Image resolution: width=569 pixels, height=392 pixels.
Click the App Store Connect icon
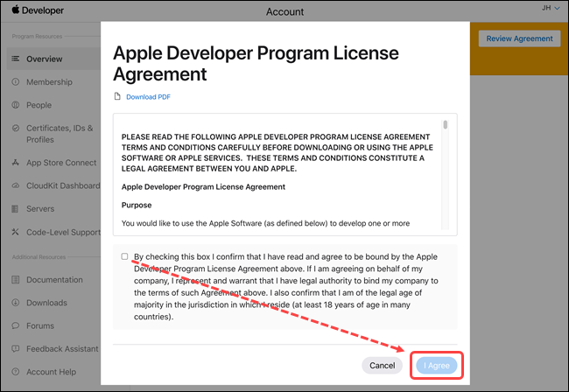(x=17, y=163)
